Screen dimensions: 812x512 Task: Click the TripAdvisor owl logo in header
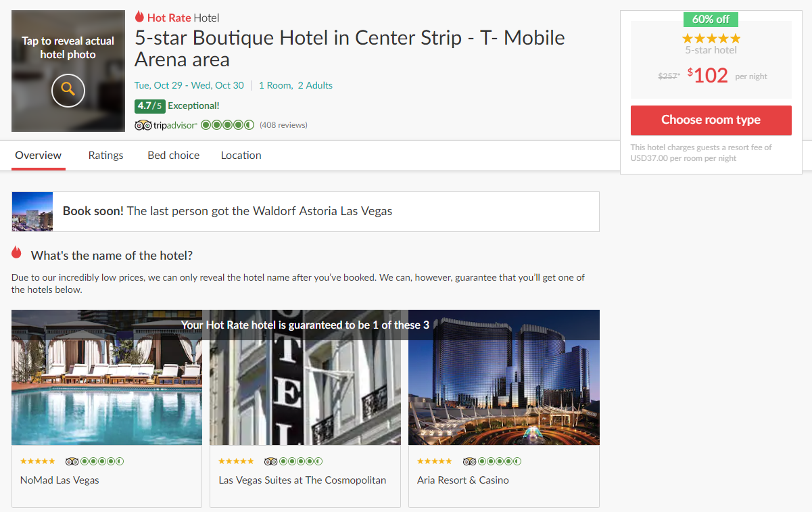point(143,125)
